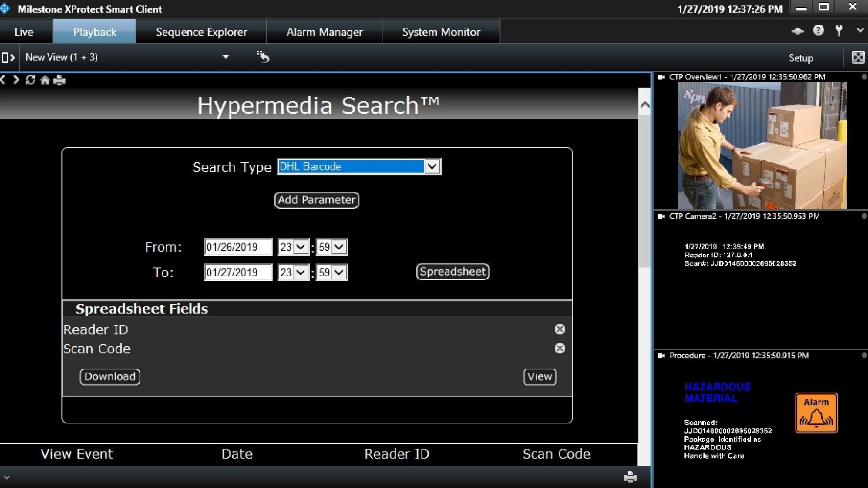Open the From hour dropdown

tap(293, 247)
